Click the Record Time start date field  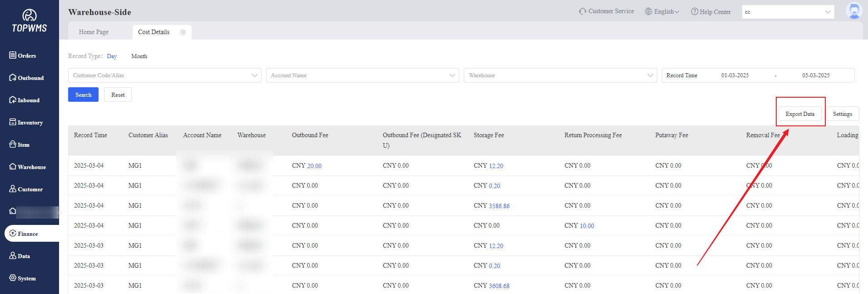(734, 75)
